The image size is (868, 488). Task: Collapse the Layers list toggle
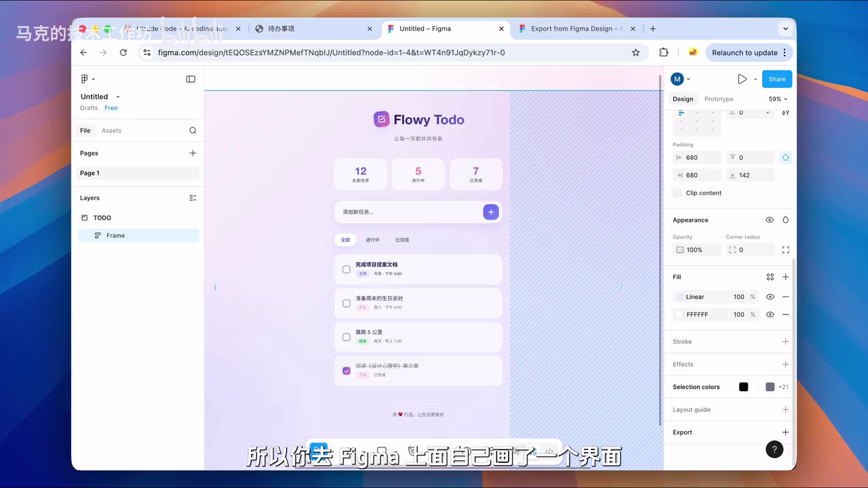click(193, 198)
